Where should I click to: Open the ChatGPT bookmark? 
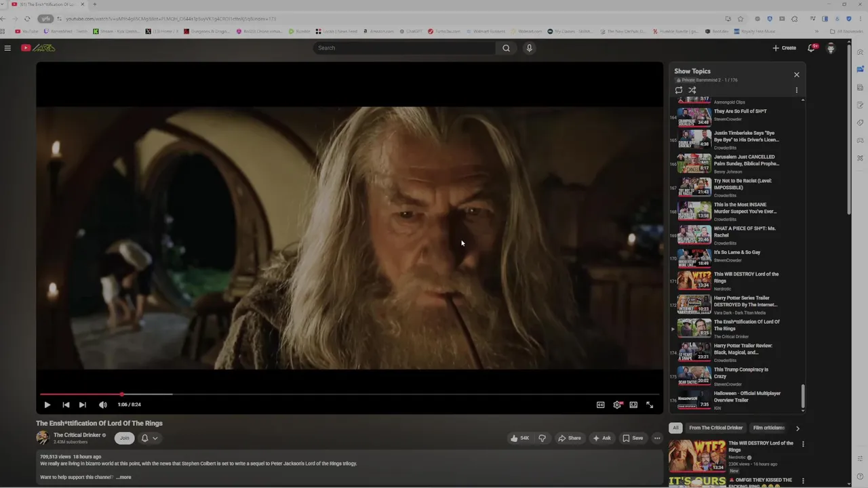coord(411,31)
